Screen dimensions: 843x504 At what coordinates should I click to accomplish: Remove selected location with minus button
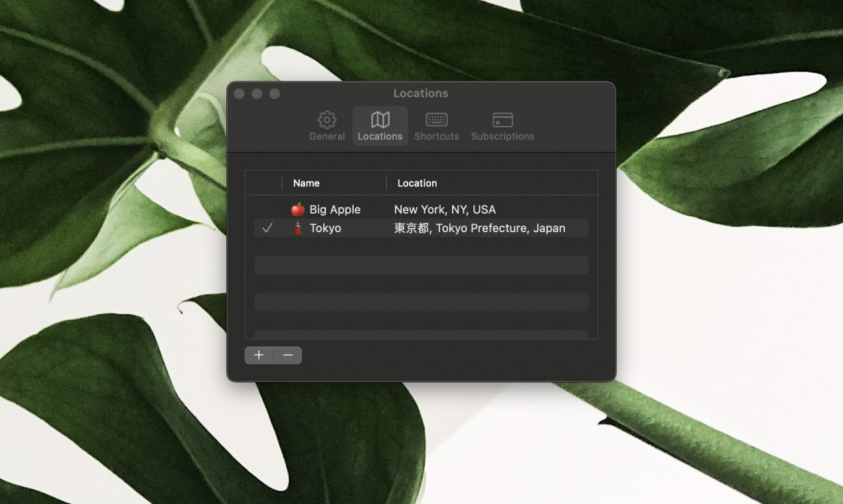(288, 355)
